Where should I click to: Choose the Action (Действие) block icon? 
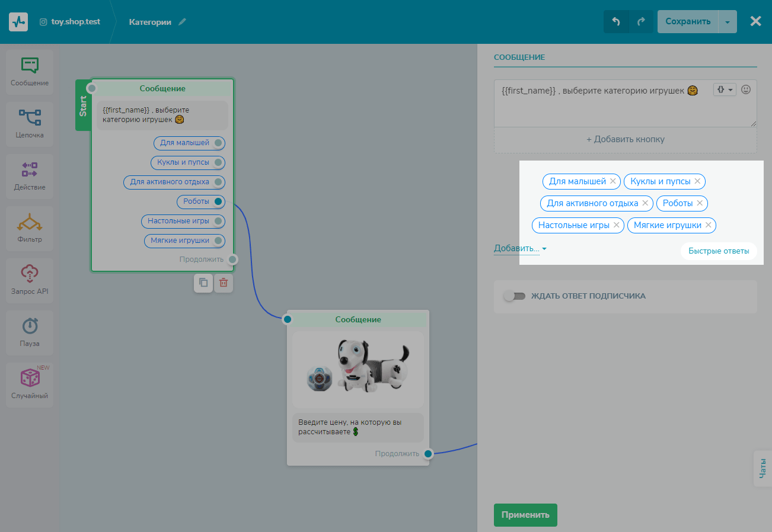point(30,170)
